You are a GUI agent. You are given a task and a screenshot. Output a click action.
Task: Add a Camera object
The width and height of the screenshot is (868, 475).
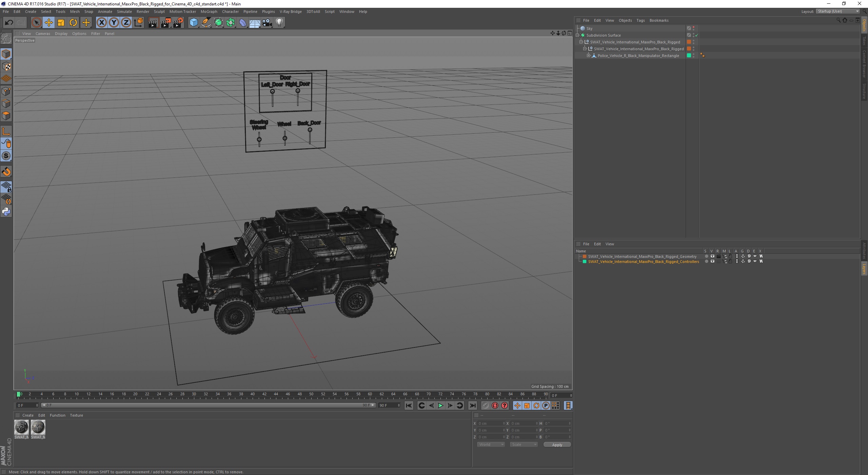(x=267, y=23)
